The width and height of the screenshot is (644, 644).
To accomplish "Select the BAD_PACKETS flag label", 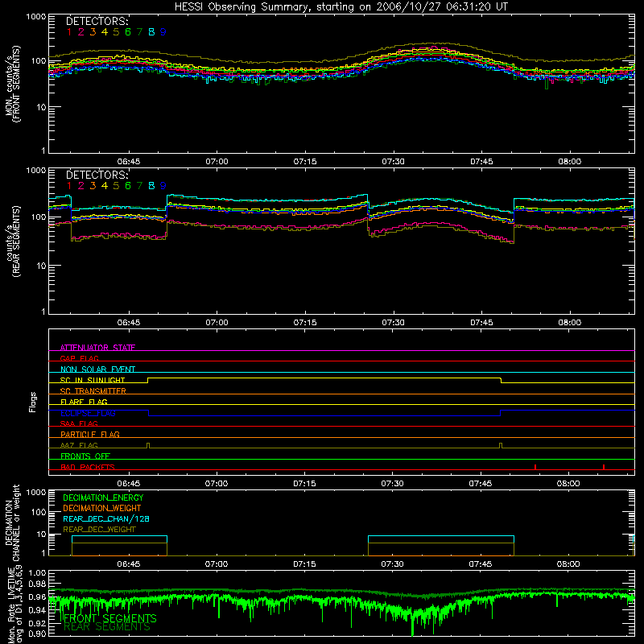I will (88, 467).
